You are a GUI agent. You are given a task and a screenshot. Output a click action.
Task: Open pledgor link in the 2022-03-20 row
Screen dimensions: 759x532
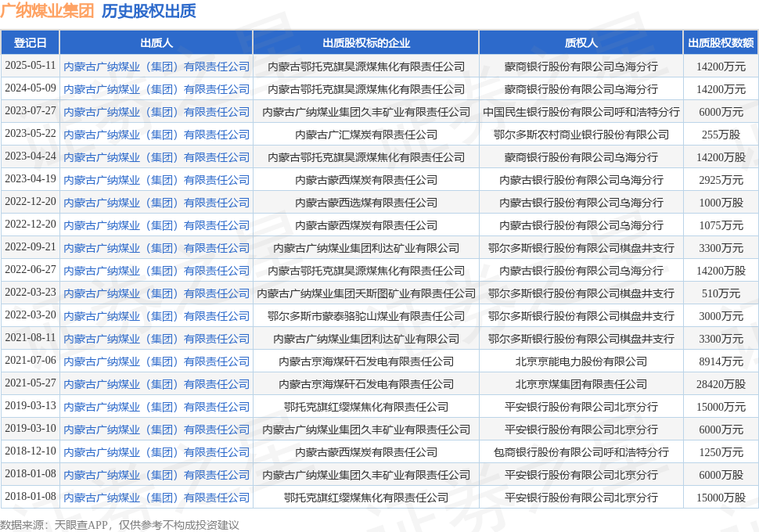point(156,316)
